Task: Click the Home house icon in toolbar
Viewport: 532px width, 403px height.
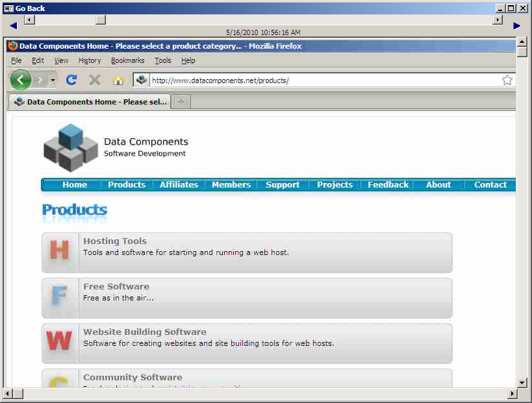Action: [x=118, y=80]
